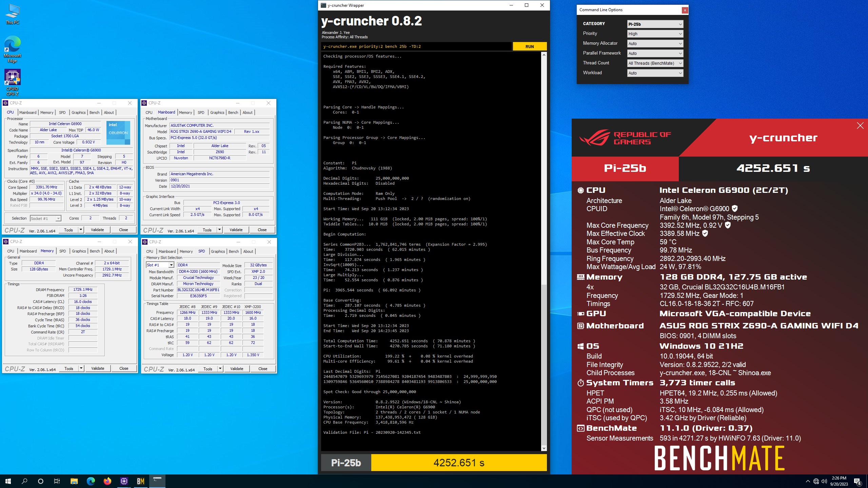Select About tab in CPU-Z SPD window
This screenshot has height=488, width=868.
(248, 251)
